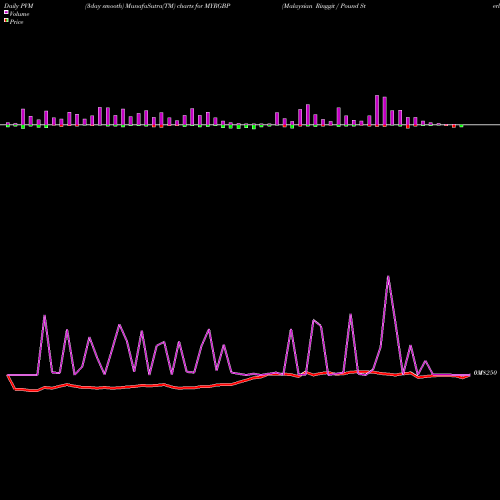Click the latest price value label at the right end of the lines

pos(485,373)
